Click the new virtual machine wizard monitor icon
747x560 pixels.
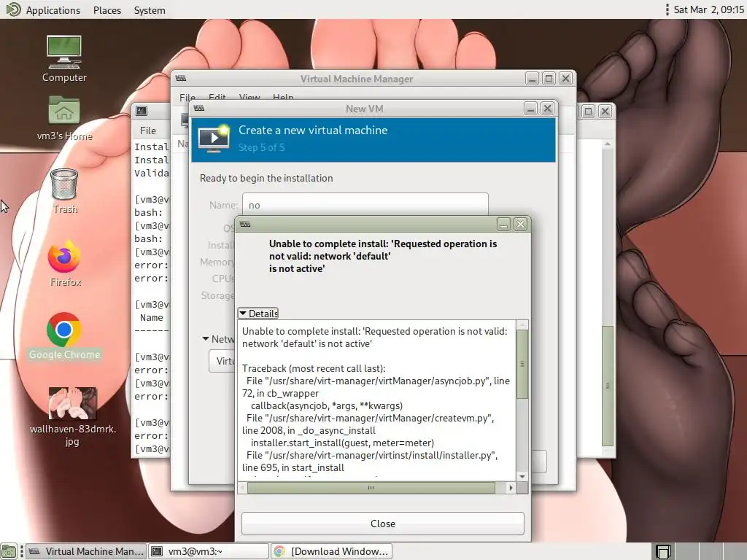pyautogui.click(x=214, y=139)
